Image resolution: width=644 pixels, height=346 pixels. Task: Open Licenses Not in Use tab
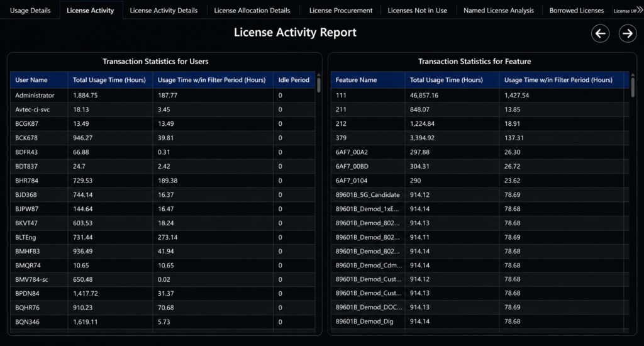418,10
